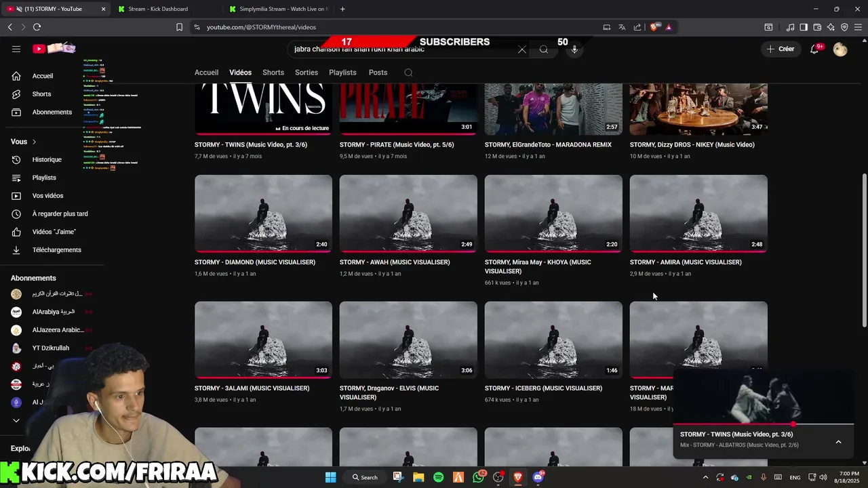Open the channel Shorts tab
This screenshot has height=488, width=868.
273,73
